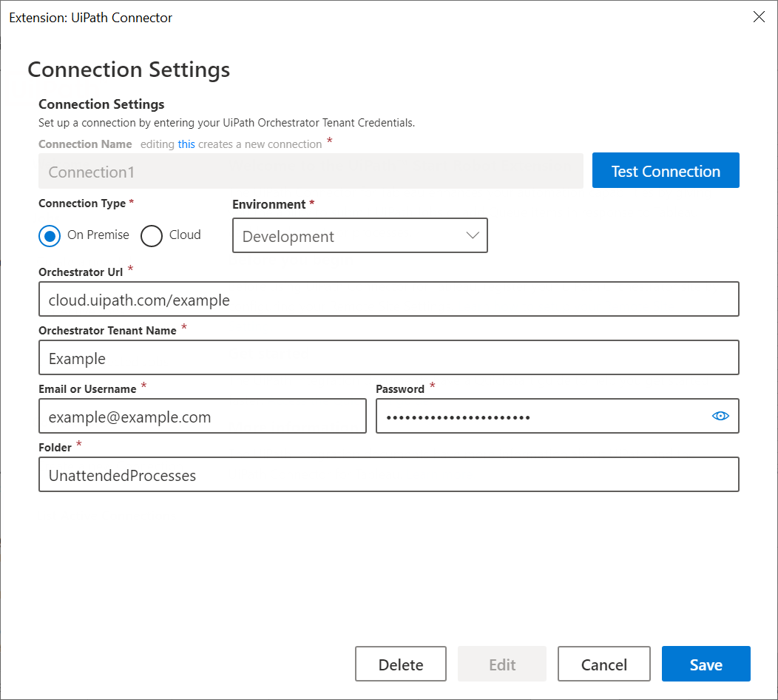Close the UiPath Connector extension dialog
The width and height of the screenshot is (778, 700).
tap(759, 17)
